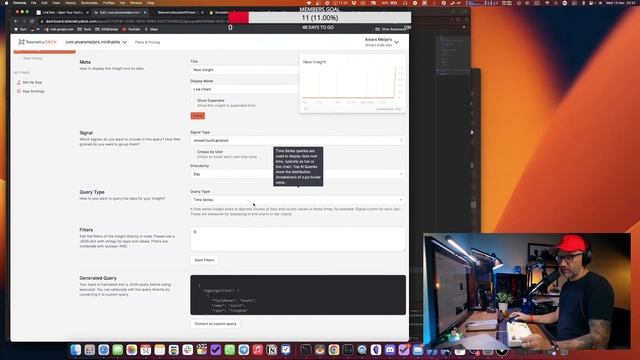
Task: Click the New Insight chart preview
Action: [x=353, y=84]
